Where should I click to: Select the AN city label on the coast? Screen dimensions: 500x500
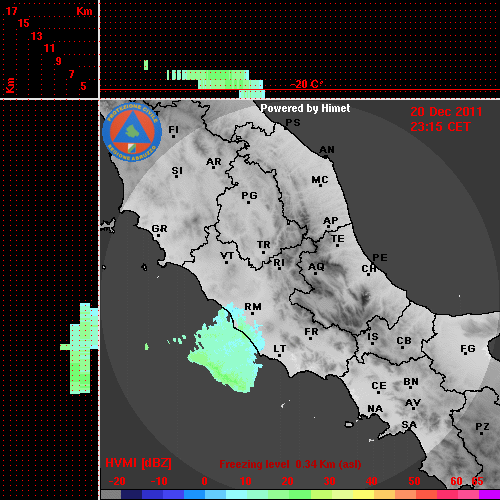327,150
